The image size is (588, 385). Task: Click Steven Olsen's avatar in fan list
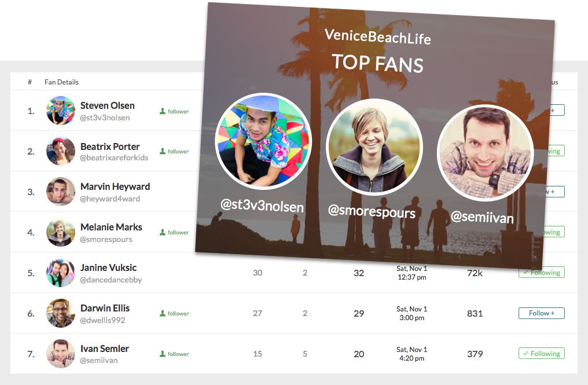pyautogui.click(x=61, y=111)
